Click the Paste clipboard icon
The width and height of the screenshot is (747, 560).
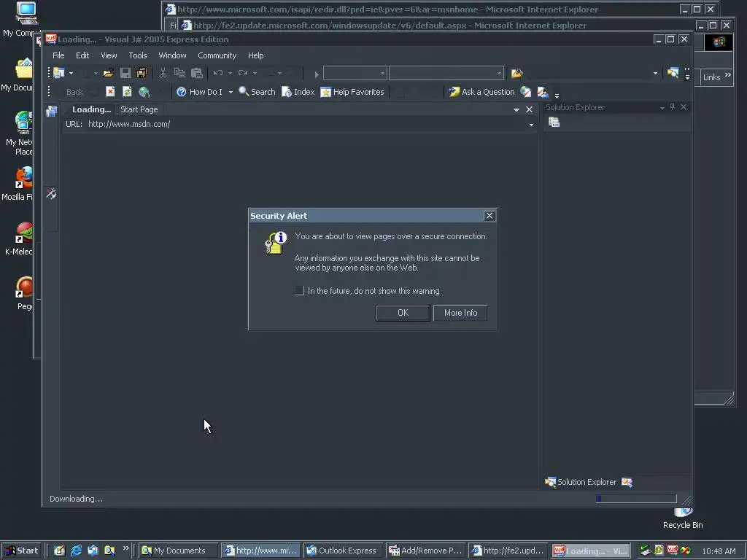click(x=197, y=73)
